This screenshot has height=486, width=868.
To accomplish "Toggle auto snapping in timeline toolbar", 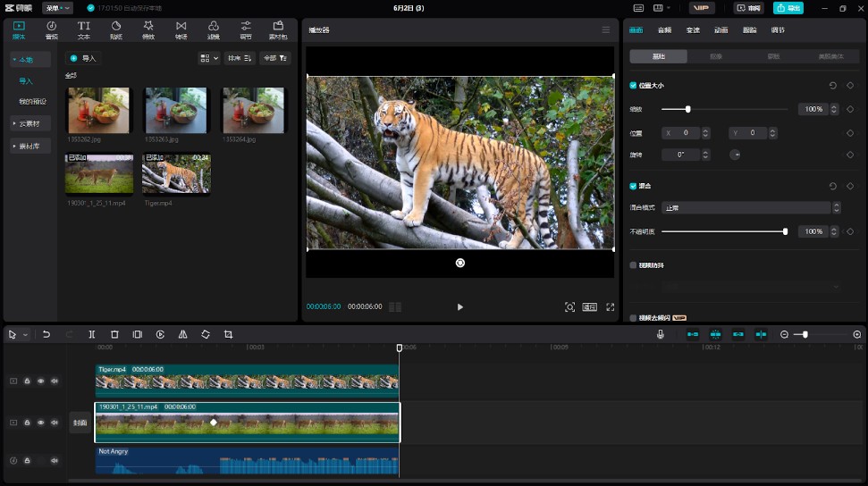I will coord(715,334).
